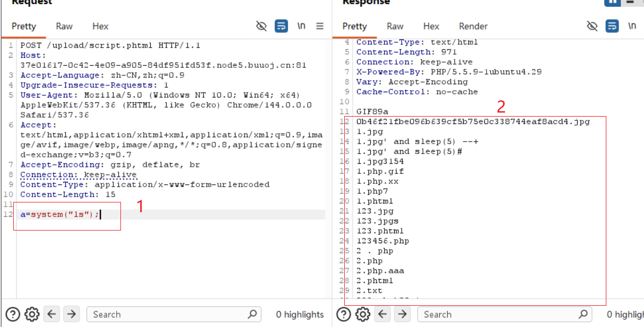The height and width of the screenshot is (327, 644).
Task: Click the 'Content-Length: 15' request line
Action: (x=68, y=195)
